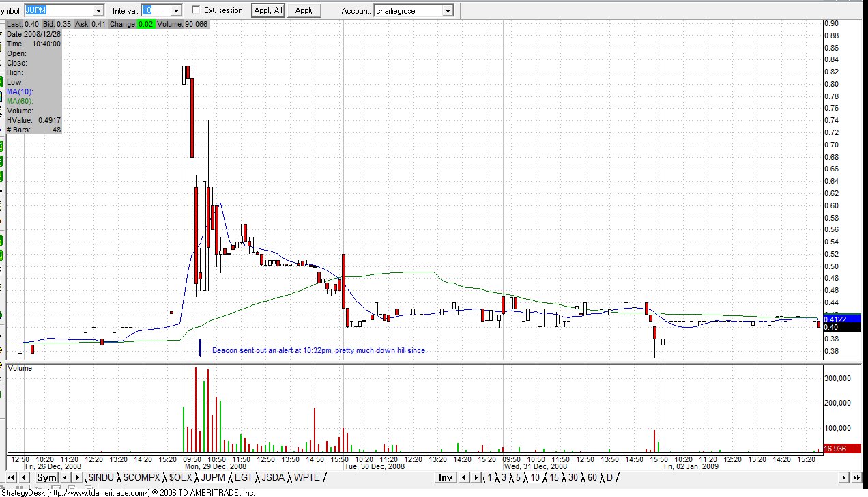Click the Wed, 31 Dec, 2008 date label

[536, 467]
